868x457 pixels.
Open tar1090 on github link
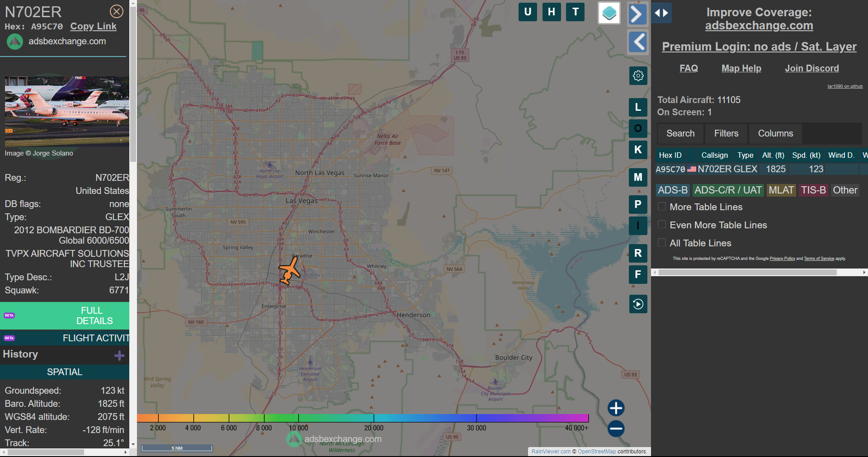tap(845, 86)
